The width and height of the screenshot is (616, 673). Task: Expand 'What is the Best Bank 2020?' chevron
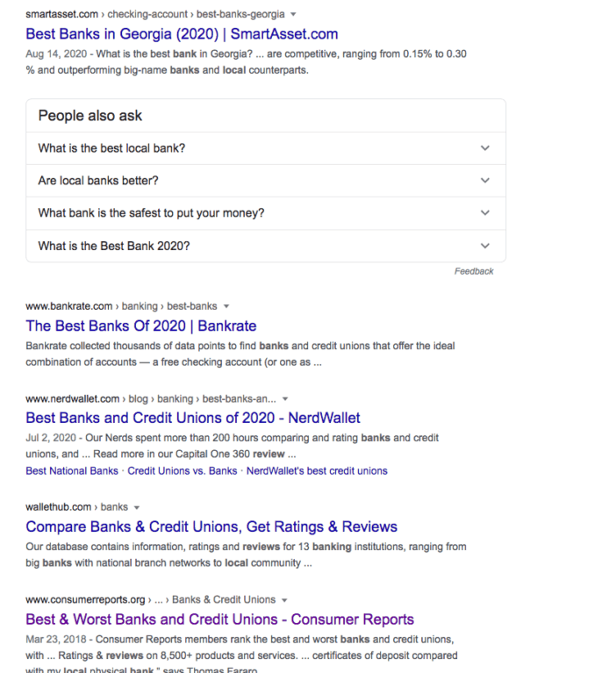(x=485, y=246)
